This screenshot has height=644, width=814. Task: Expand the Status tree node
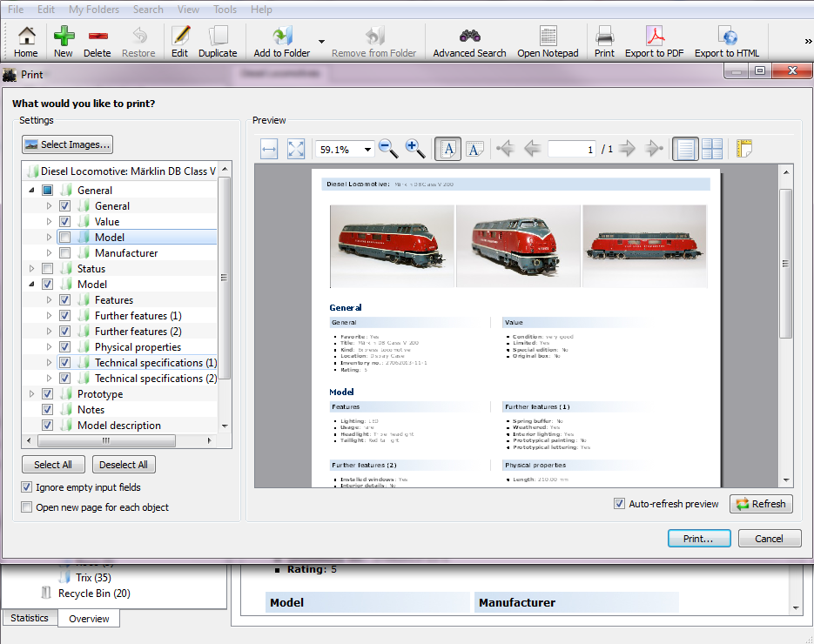31,268
